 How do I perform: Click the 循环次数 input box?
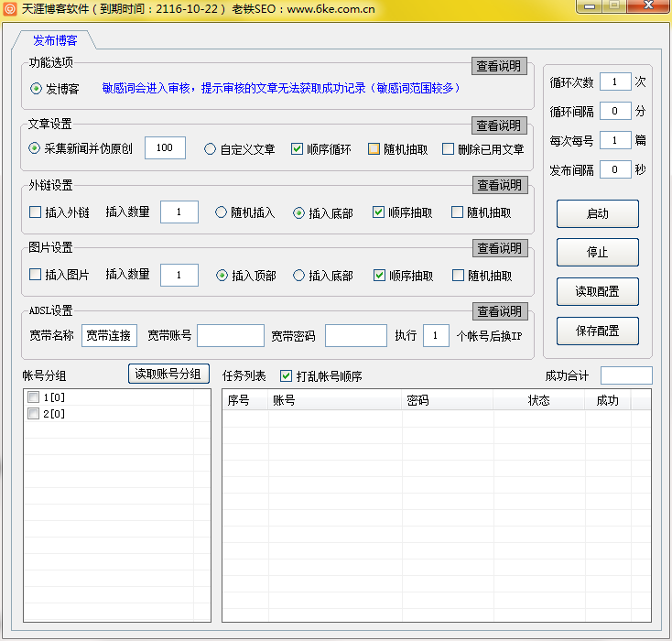coord(614,82)
